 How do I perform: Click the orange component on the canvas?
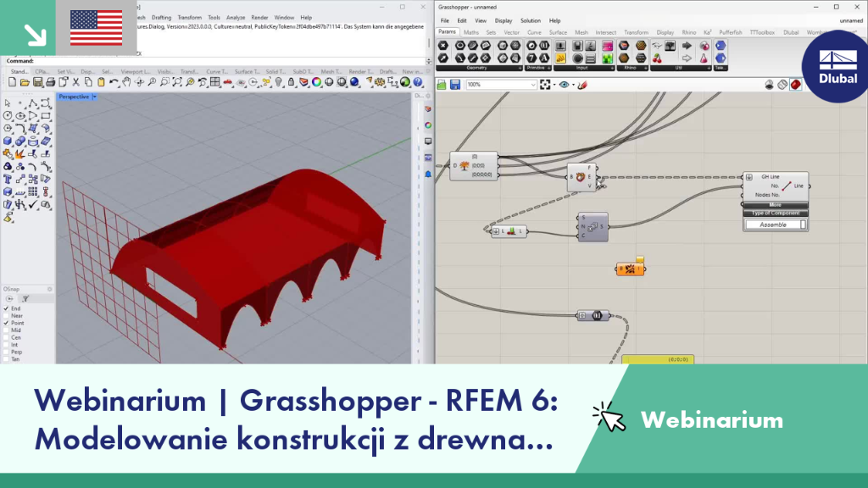[630, 269]
